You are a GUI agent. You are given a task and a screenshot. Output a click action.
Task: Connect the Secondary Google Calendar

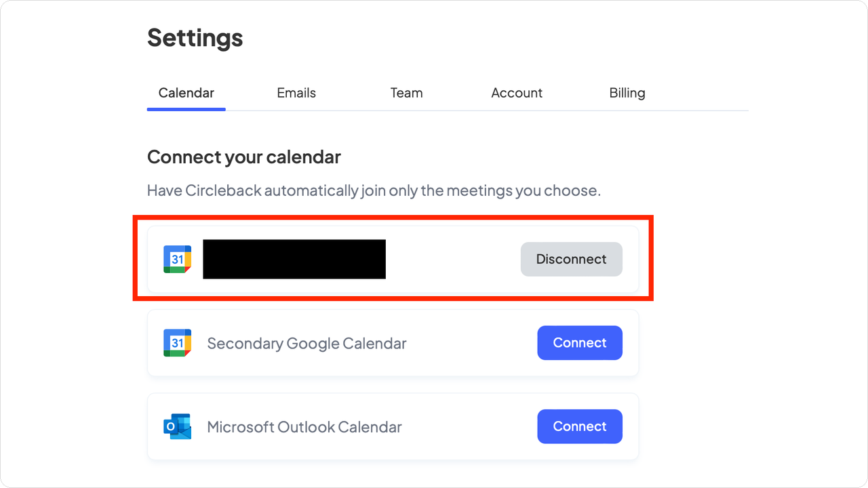(x=580, y=343)
